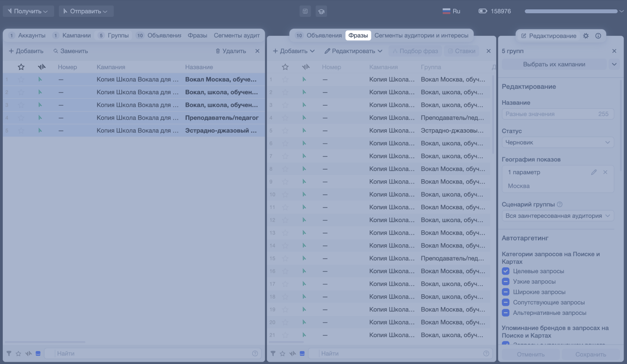Open Сегменты аудитории и интересы tab

422,35
